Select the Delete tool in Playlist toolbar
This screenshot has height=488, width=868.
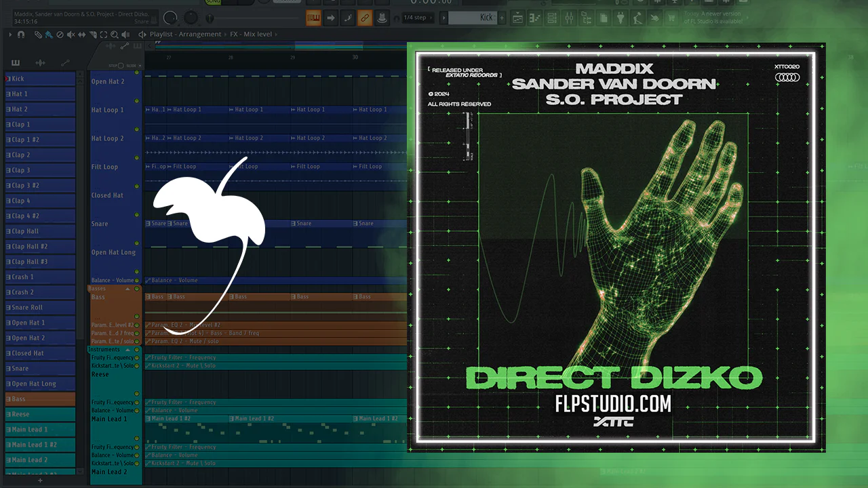click(x=60, y=34)
